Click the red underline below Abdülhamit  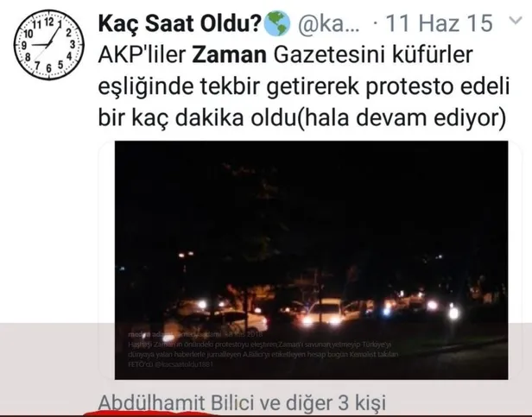point(152,414)
